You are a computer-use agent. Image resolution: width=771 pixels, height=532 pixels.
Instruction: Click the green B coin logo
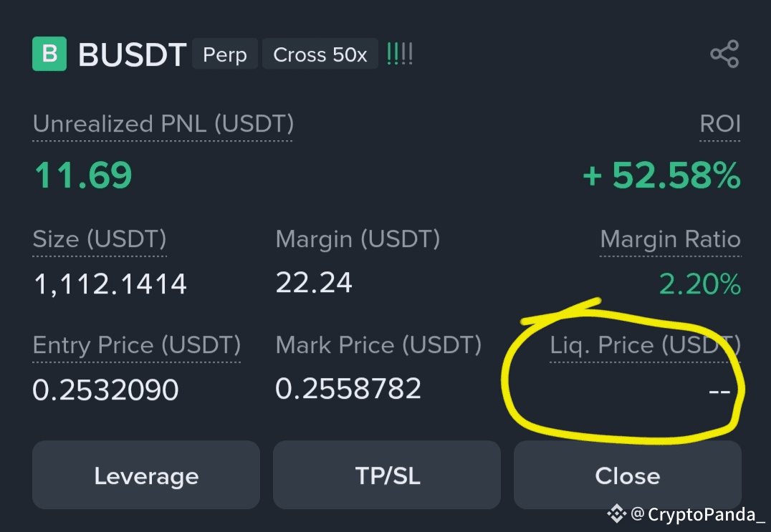click(x=49, y=54)
